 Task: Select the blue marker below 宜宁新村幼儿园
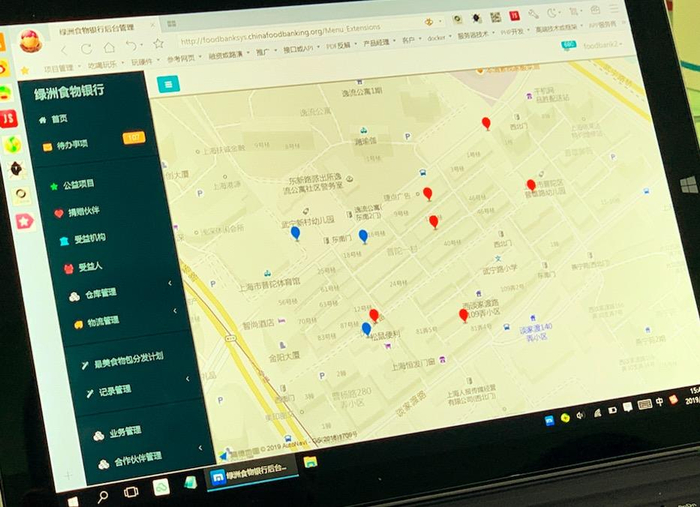pos(295,233)
